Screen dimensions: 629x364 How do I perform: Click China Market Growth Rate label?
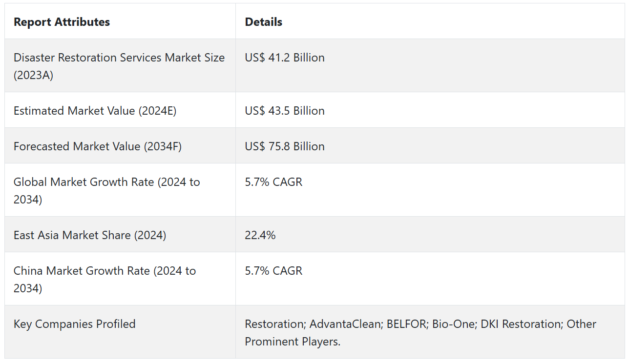click(105, 279)
